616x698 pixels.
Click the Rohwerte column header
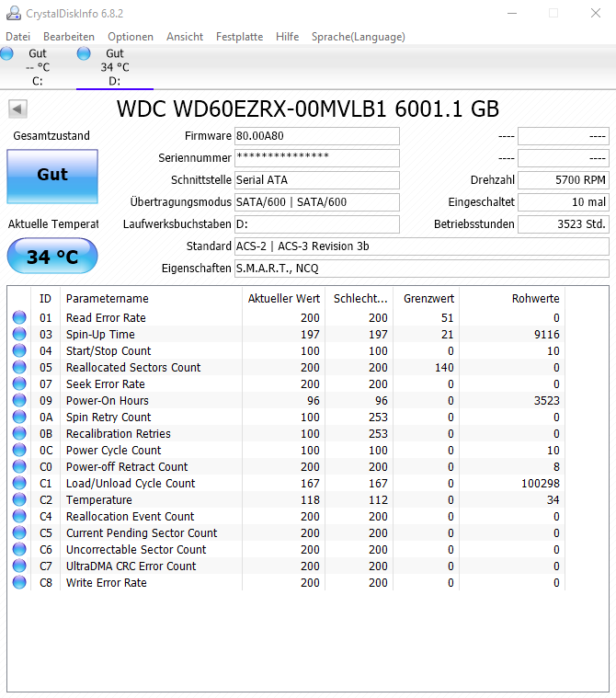[513, 298]
